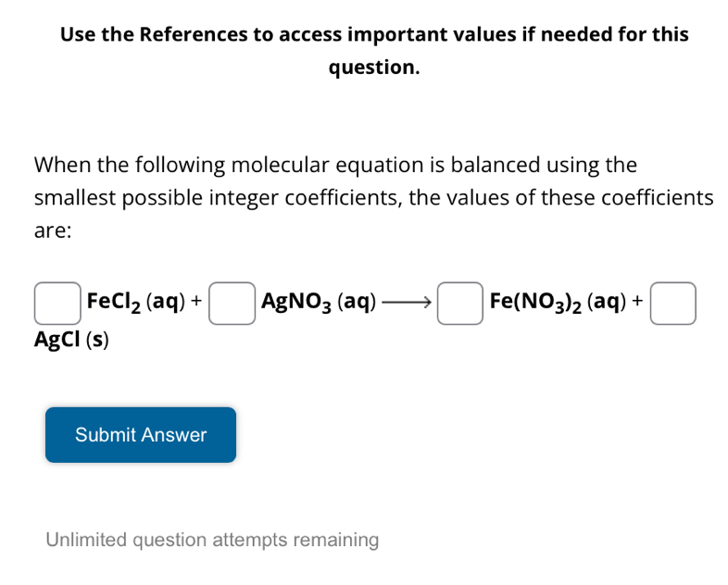Click the AgCl (s) product label

tap(71, 340)
